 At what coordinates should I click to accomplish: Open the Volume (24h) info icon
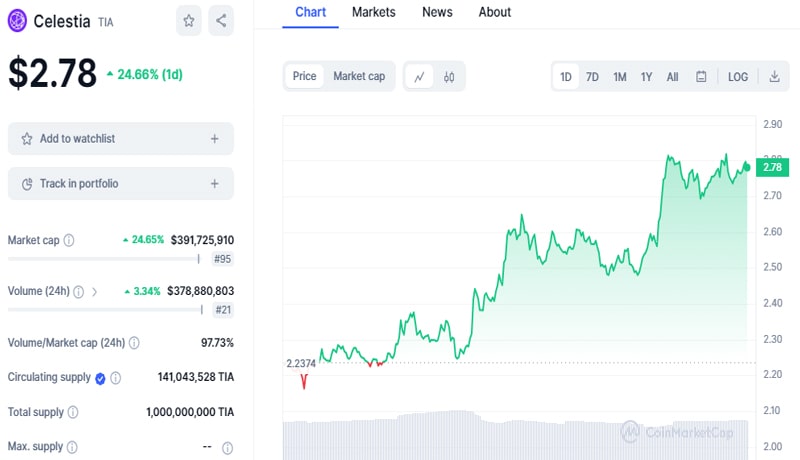[79, 292]
